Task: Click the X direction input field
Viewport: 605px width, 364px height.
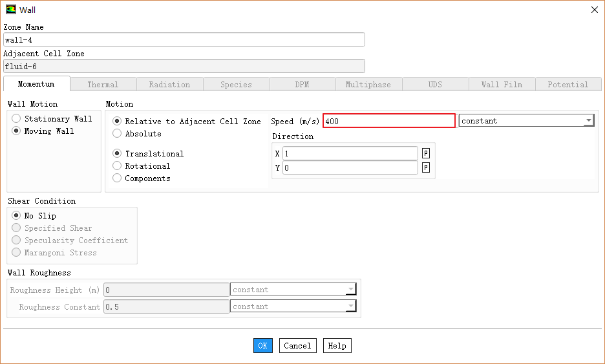Action: [350, 154]
